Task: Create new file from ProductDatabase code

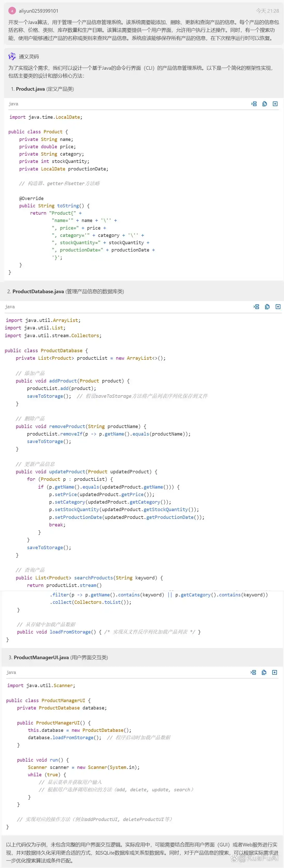Action: pyautogui.click(x=278, y=307)
